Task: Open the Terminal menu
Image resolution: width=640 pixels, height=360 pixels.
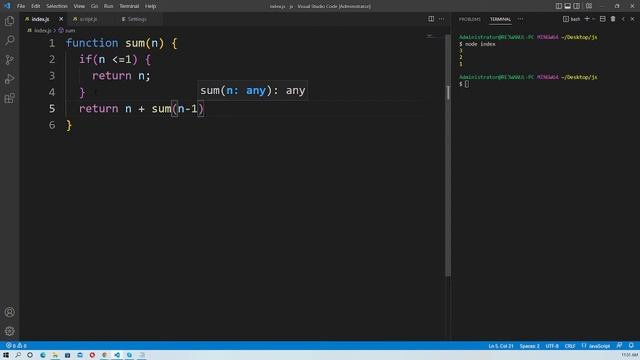Action: coord(129,6)
